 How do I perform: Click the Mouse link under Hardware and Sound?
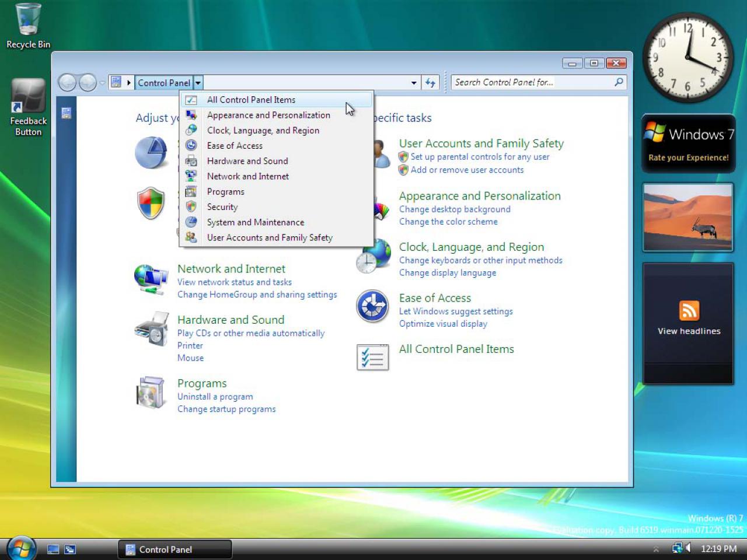tap(191, 358)
